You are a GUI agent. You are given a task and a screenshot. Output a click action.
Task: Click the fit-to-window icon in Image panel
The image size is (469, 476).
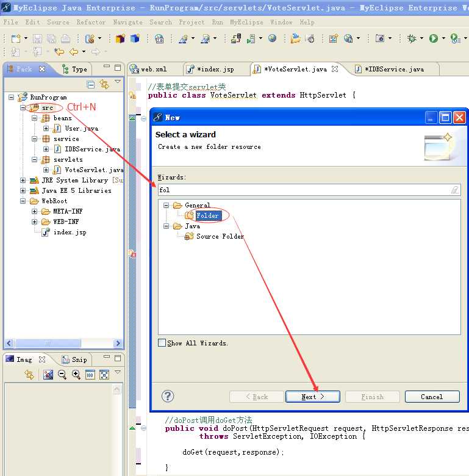[104, 375]
